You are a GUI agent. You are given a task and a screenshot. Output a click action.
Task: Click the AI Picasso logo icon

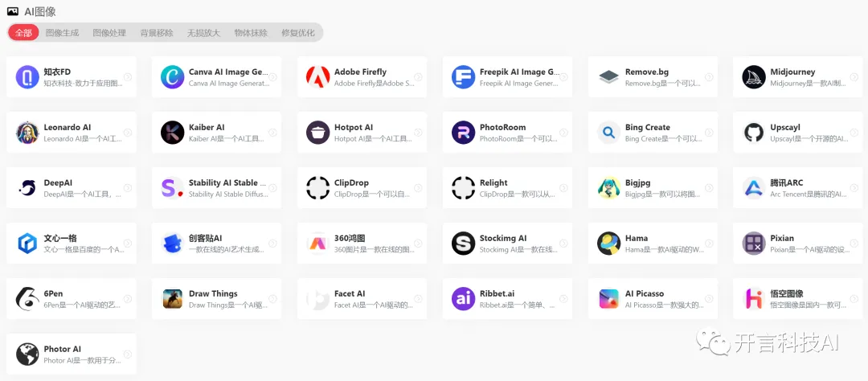(609, 298)
